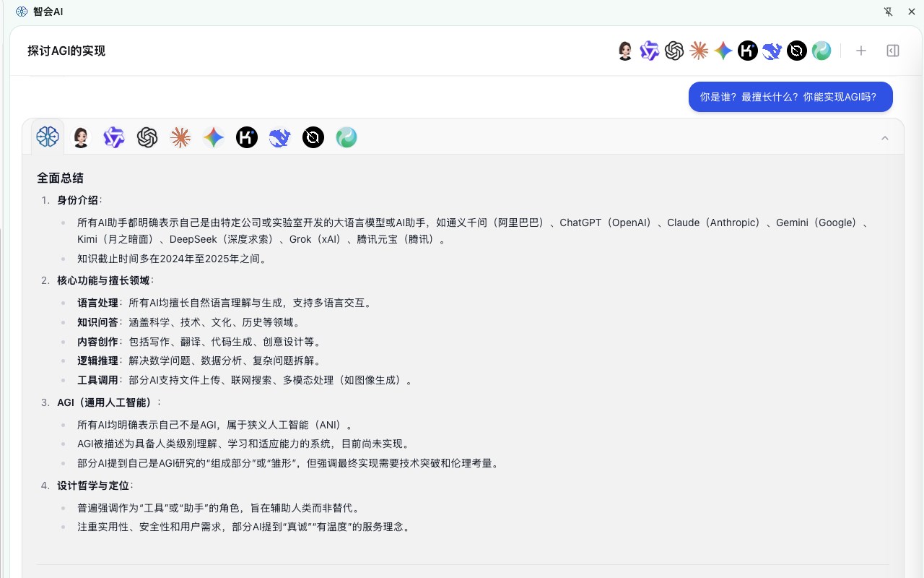View Claude's answer via its starburst icon
Screen dimensions: 924x578
[180, 137]
